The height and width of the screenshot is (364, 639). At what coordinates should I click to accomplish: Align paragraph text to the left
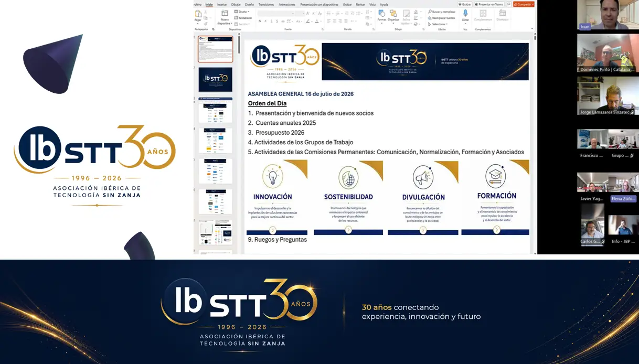click(328, 22)
